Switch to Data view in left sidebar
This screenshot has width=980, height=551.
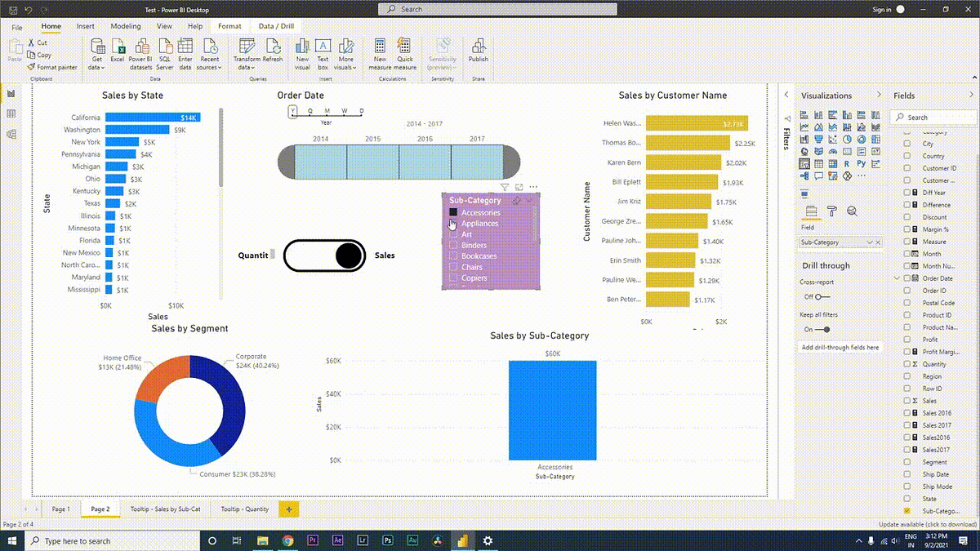tap(11, 114)
